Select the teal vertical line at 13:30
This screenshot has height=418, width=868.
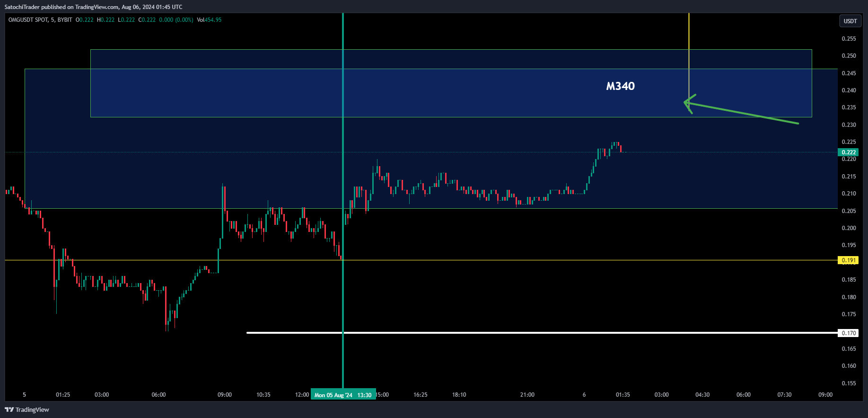[x=343, y=201]
